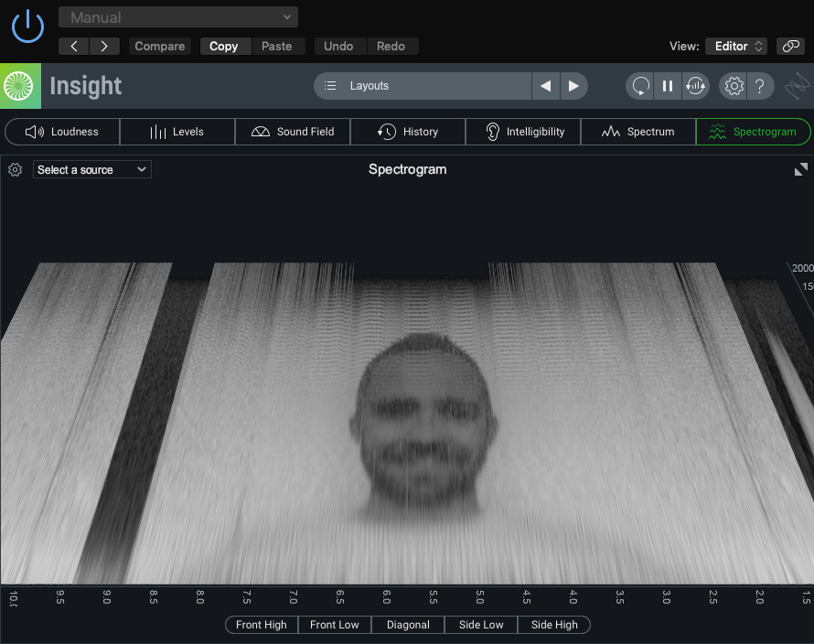814x644 pixels.
Task: Click the Copy button
Action: pos(223,46)
